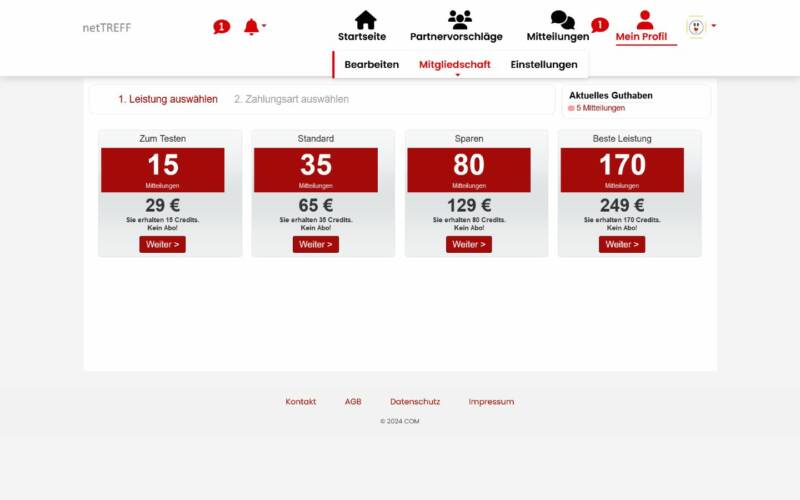Open Partnervorschläge label
Screen dimensions: 800x500
pyautogui.click(x=456, y=37)
